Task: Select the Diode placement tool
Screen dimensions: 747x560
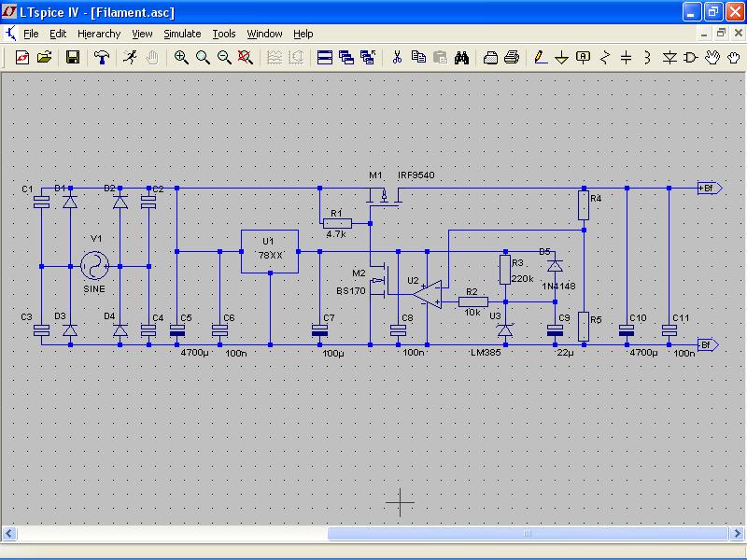Action: (669, 58)
